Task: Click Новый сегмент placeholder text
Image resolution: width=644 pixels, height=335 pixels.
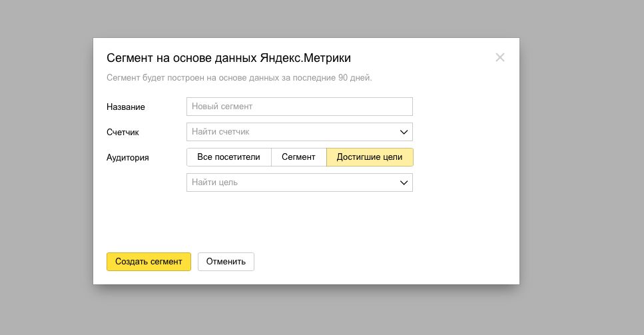Action: [222, 107]
